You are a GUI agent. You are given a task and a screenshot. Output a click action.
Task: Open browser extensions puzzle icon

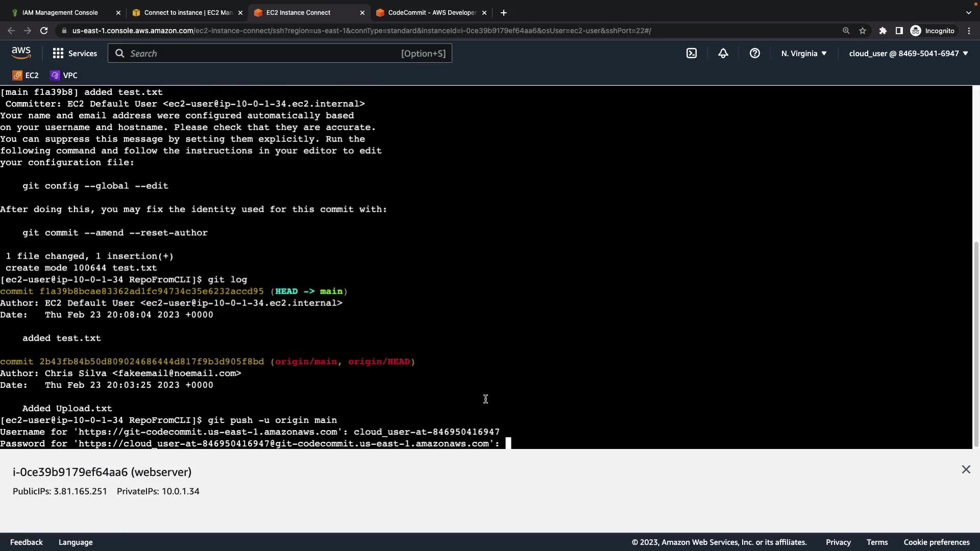click(x=883, y=31)
